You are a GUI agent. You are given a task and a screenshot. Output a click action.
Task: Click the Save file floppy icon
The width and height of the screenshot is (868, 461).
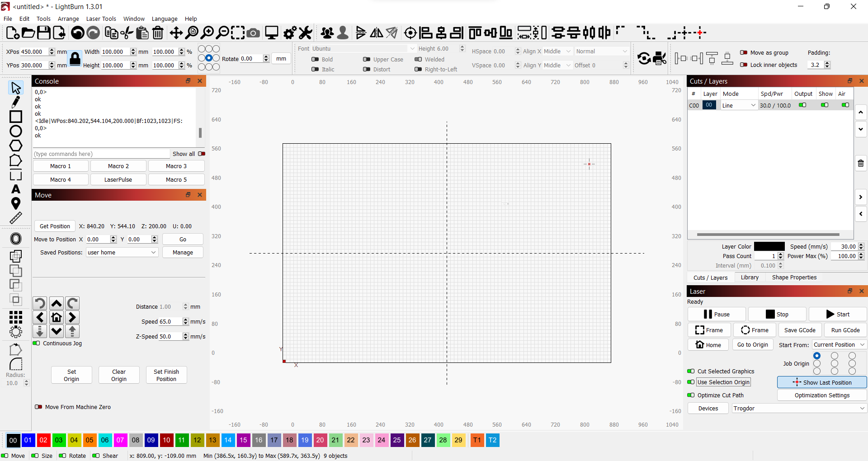44,33
